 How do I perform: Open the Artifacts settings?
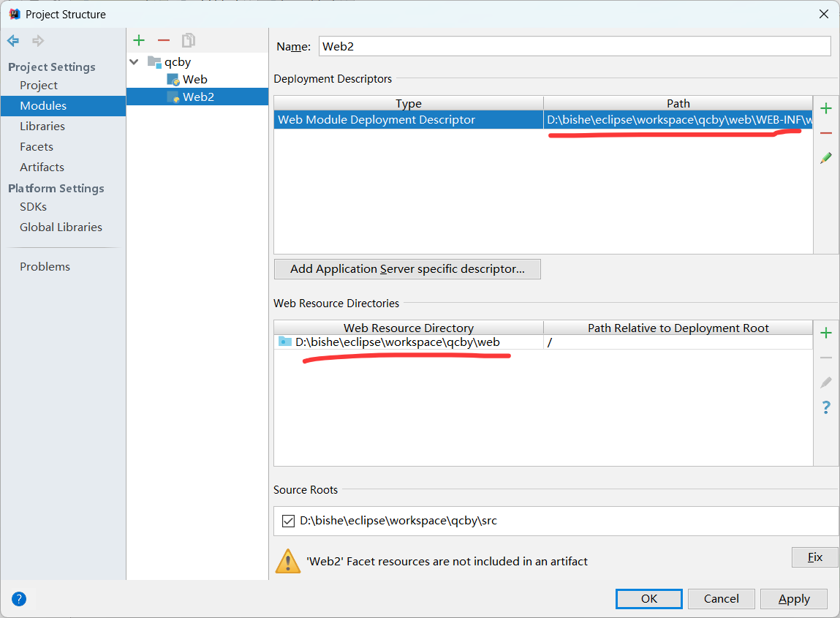42,167
